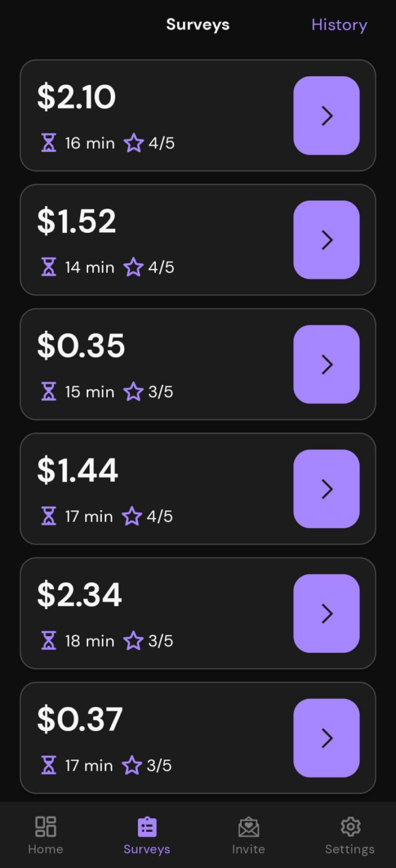Click the star rating icon on $2.10 survey
Viewport: 396px width, 868px height.
[133, 144]
